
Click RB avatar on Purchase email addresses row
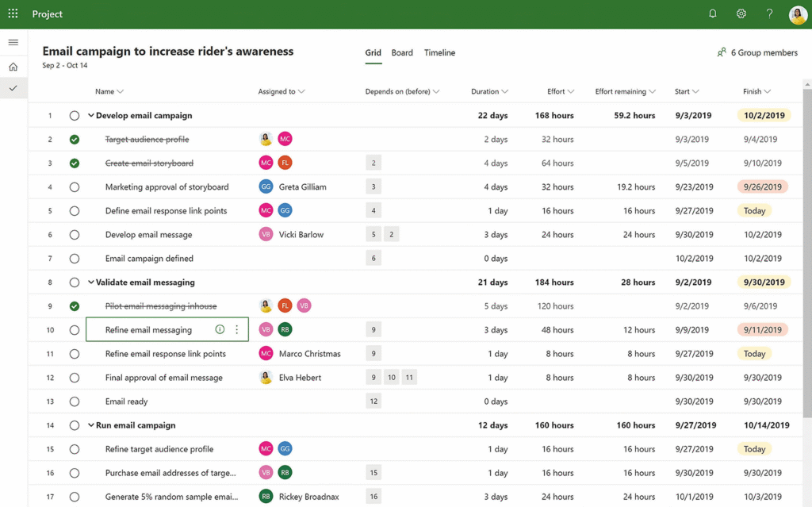click(x=285, y=473)
